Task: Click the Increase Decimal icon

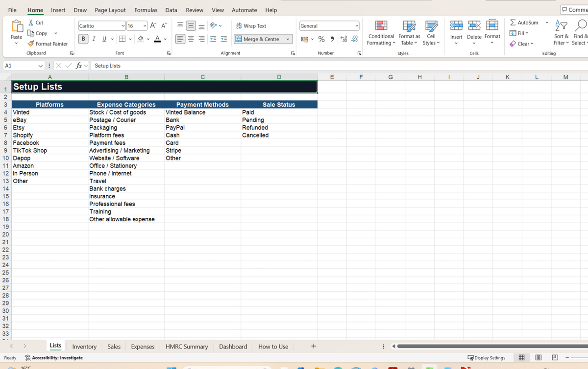Action: pyautogui.click(x=344, y=39)
